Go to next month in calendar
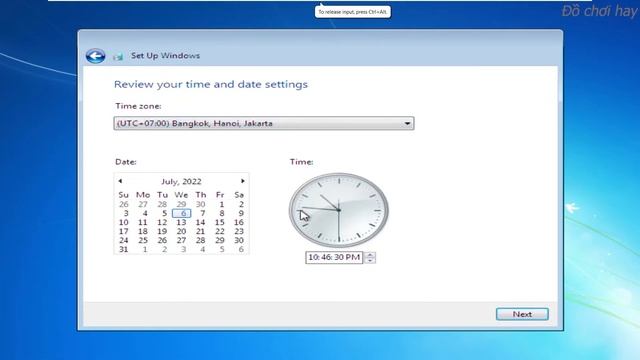 (243, 181)
